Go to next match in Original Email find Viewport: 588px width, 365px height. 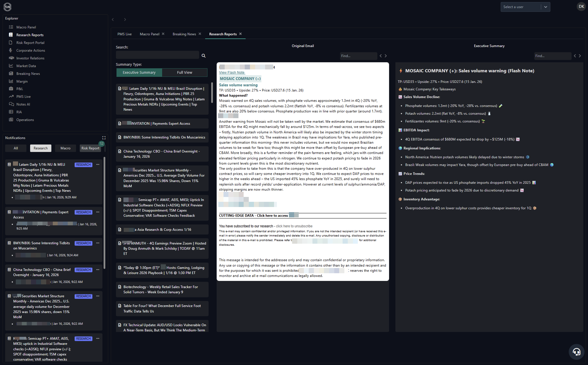point(386,56)
